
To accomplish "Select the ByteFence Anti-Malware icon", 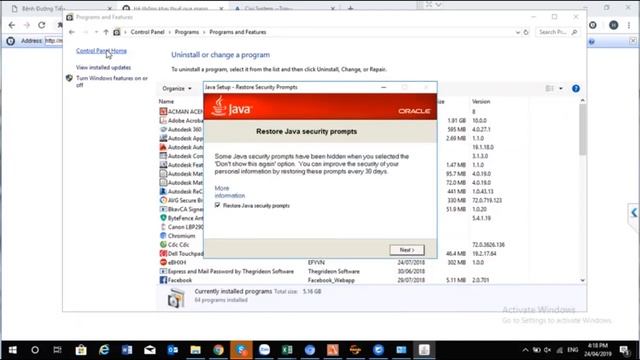I will click(163, 218).
